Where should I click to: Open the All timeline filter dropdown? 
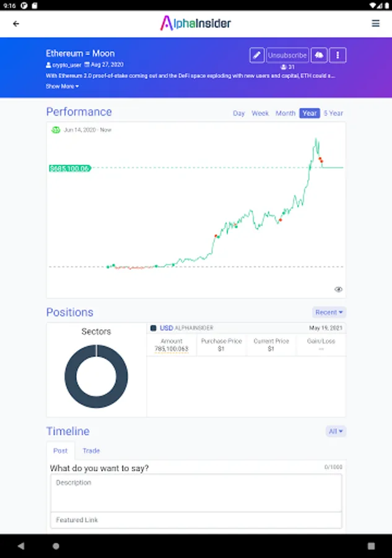(336, 431)
